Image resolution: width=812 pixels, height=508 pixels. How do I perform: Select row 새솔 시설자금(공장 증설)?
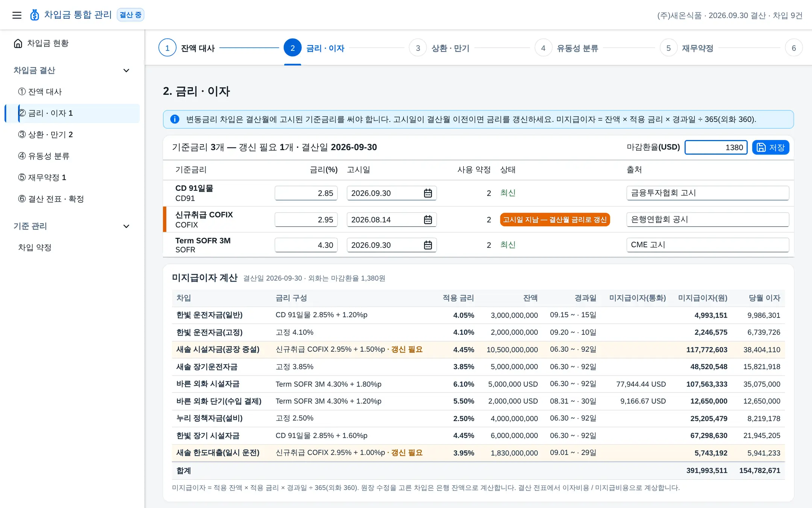click(x=478, y=350)
